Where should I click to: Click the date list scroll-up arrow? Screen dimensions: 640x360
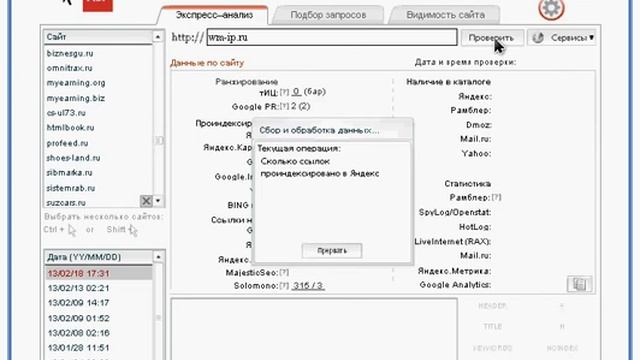(158, 257)
